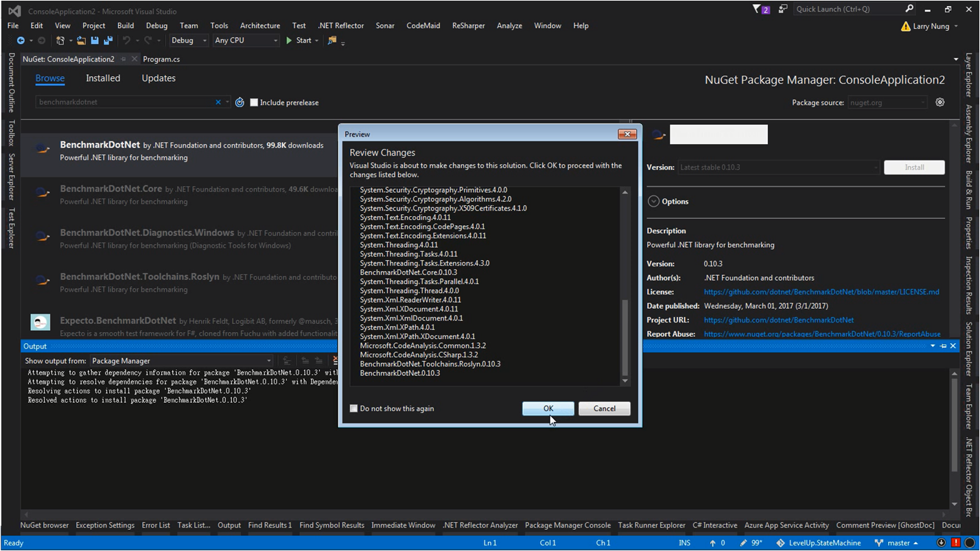Open the LICENSE.md GitHub link

(821, 292)
